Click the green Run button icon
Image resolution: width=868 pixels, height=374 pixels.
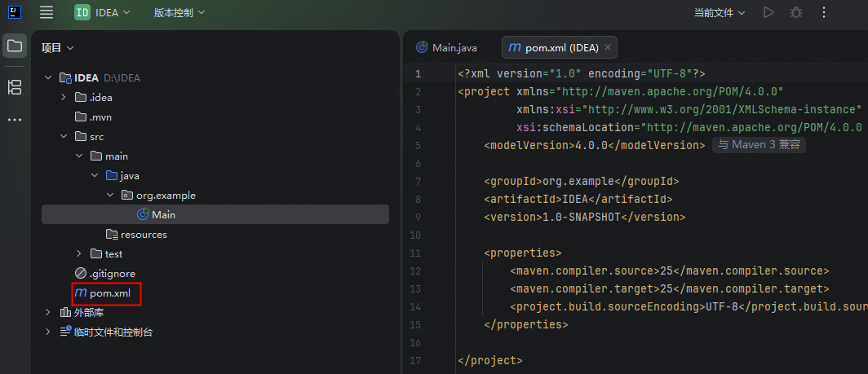point(768,12)
